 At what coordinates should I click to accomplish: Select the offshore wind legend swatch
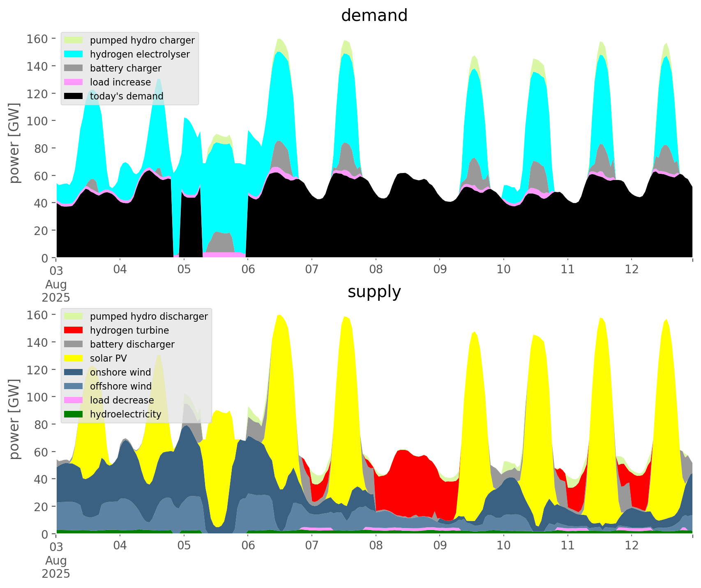click(x=74, y=386)
